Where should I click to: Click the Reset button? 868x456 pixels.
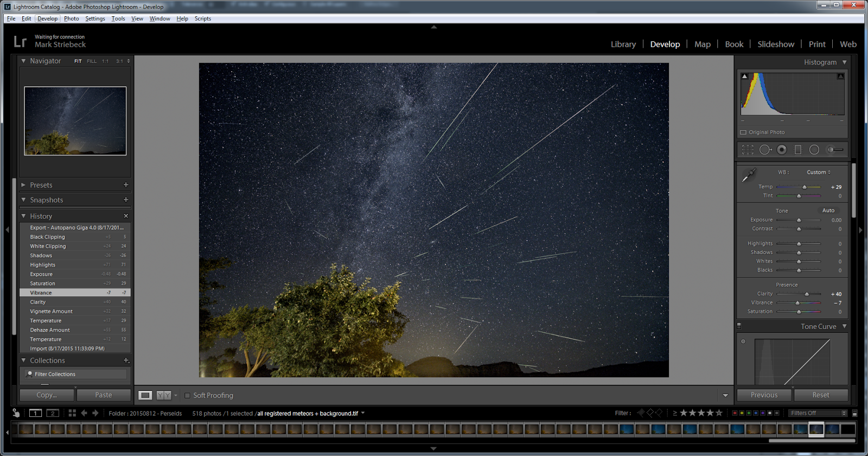[820, 395]
